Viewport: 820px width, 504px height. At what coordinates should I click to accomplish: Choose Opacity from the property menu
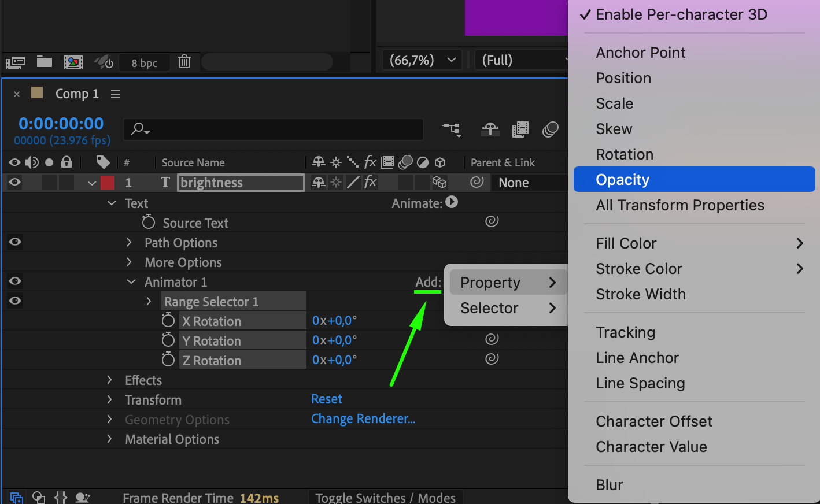click(x=623, y=180)
